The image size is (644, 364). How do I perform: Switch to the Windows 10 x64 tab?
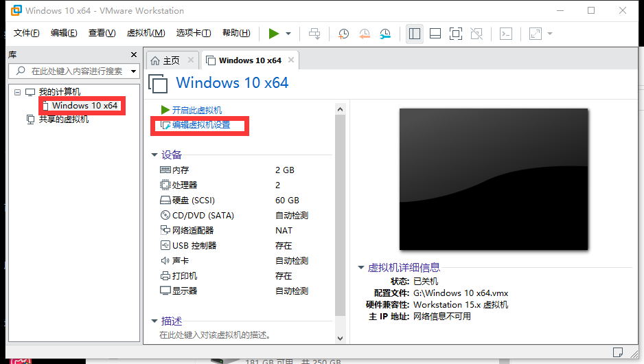(250, 60)
